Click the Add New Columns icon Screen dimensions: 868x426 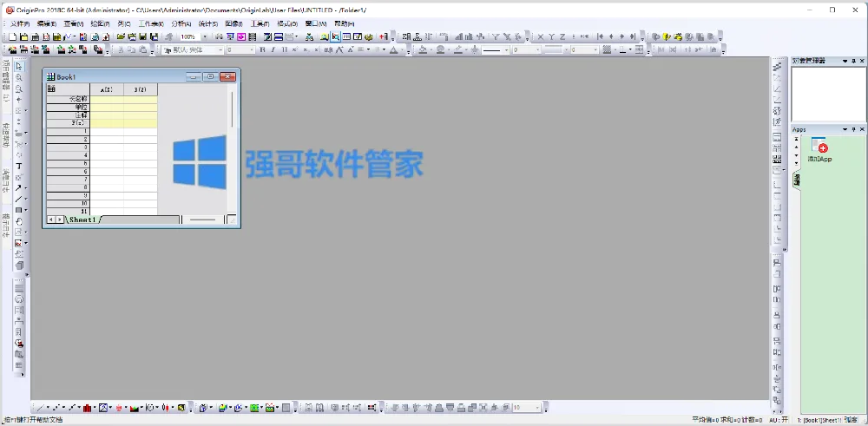click(384, 36)
